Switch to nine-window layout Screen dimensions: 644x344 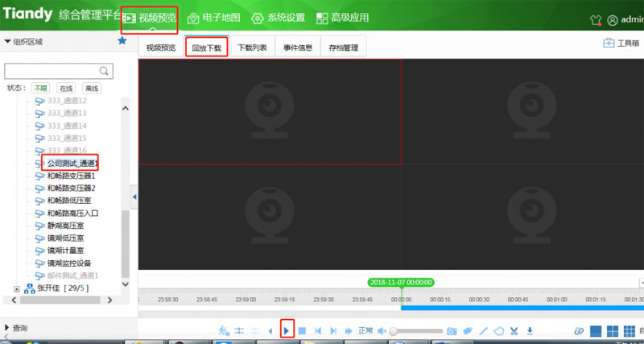tap(630, 331)
